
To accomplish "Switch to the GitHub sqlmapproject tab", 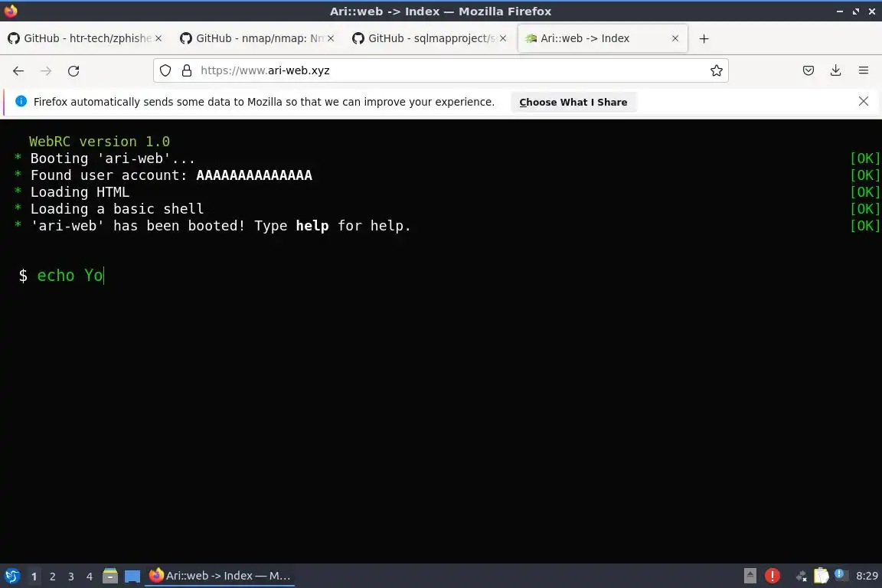I will tap(430, 38).
